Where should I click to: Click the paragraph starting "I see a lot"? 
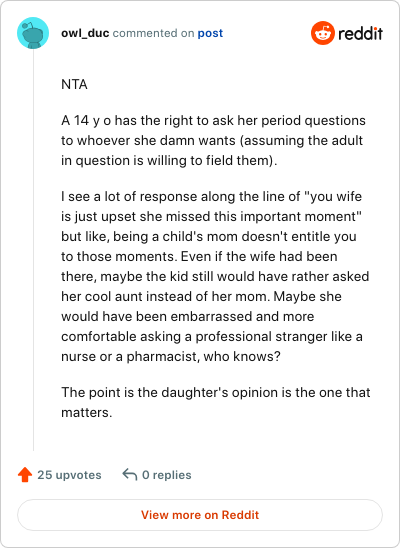[x=215, y=276]
